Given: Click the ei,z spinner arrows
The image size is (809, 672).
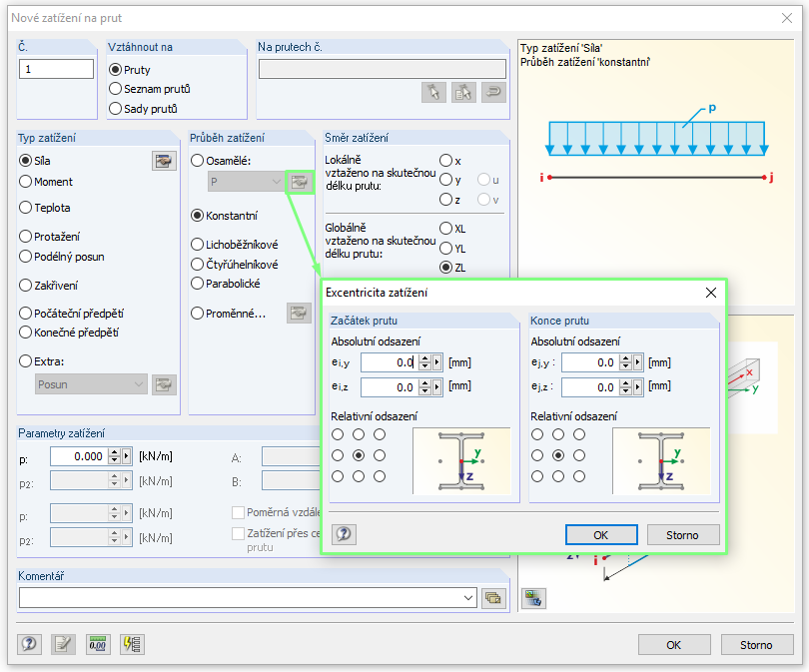Looking at the screenshot, I should [424, 386].
